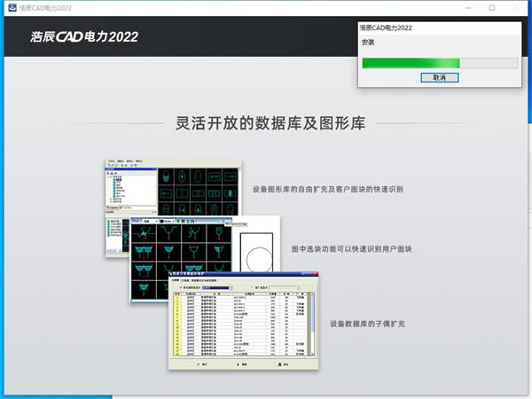The height and width of the screenshot is (399, 532).
Task: Click the 安装 label in the progress dialog
Action: (369, 43)
